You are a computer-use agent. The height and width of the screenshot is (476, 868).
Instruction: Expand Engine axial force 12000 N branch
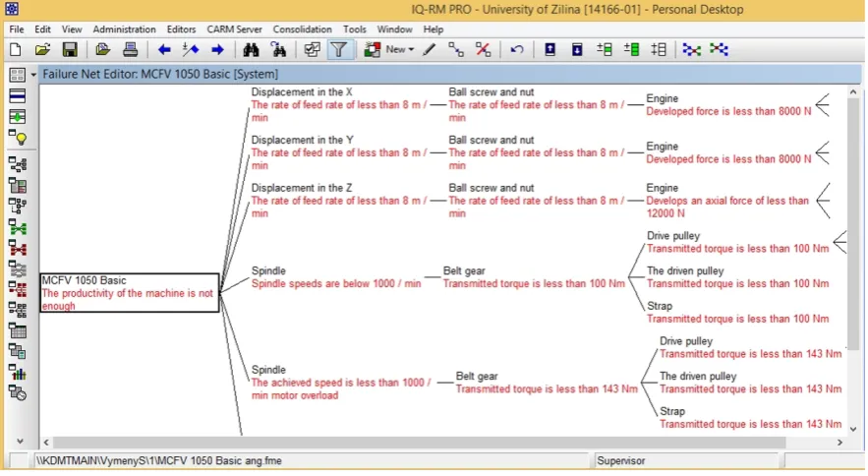(x=823, y=201)
